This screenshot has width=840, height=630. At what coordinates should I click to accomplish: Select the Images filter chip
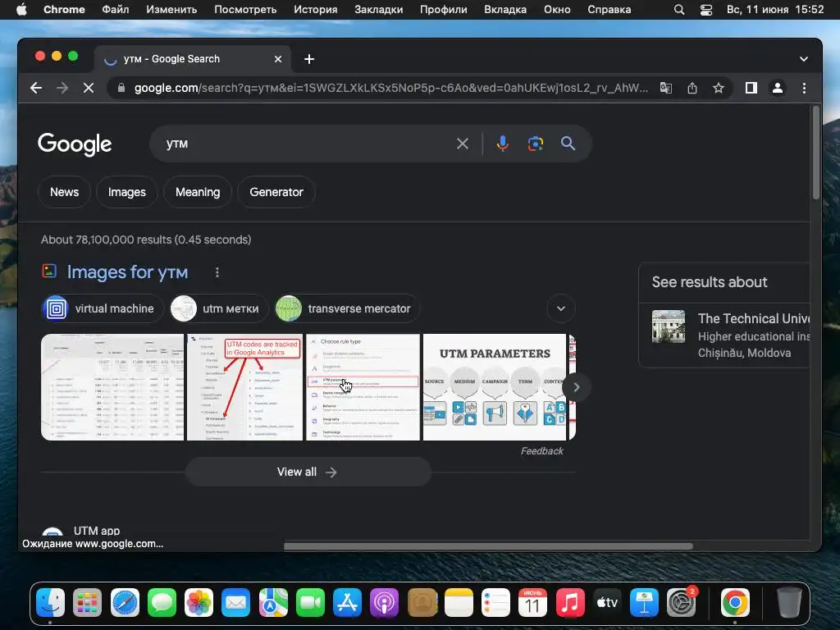pyautogui.click(x=127, y=192)
